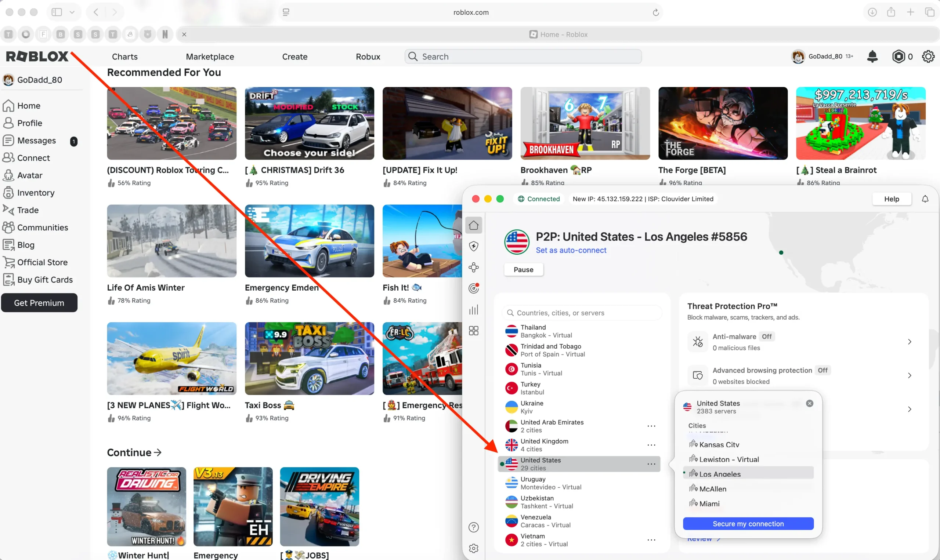Click the Secure my connection button
This screenshot has width=940, height=560.
click(x=748, y=523)
